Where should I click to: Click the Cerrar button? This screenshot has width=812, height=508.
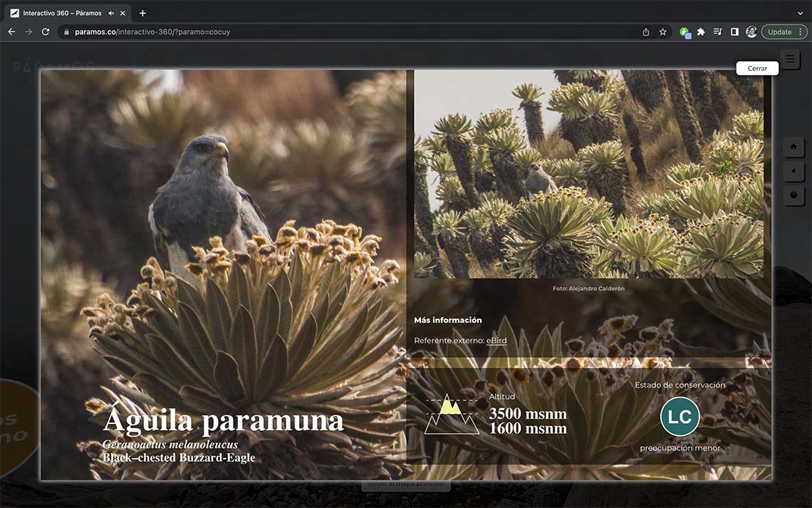pyautogui.click(x=757, y=68)
